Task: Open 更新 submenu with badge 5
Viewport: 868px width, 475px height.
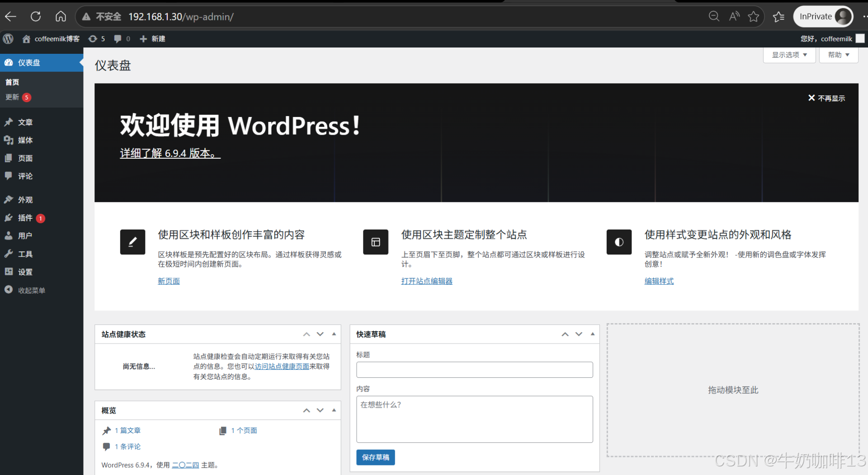Action: point(18,97)
